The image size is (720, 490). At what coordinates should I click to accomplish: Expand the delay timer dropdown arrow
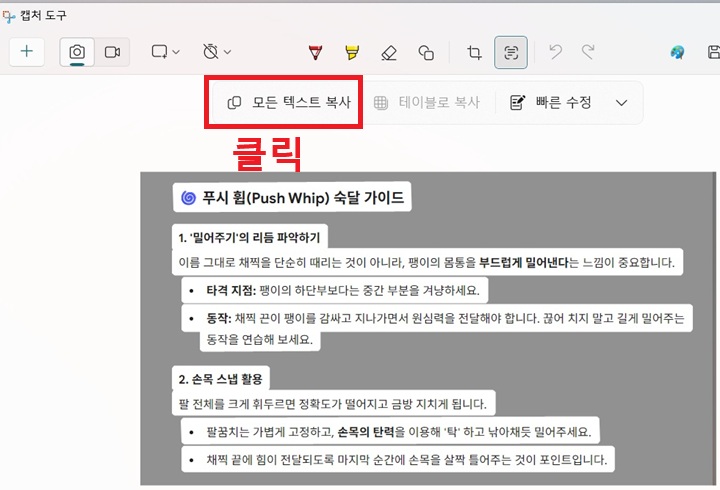coord(227,52)
